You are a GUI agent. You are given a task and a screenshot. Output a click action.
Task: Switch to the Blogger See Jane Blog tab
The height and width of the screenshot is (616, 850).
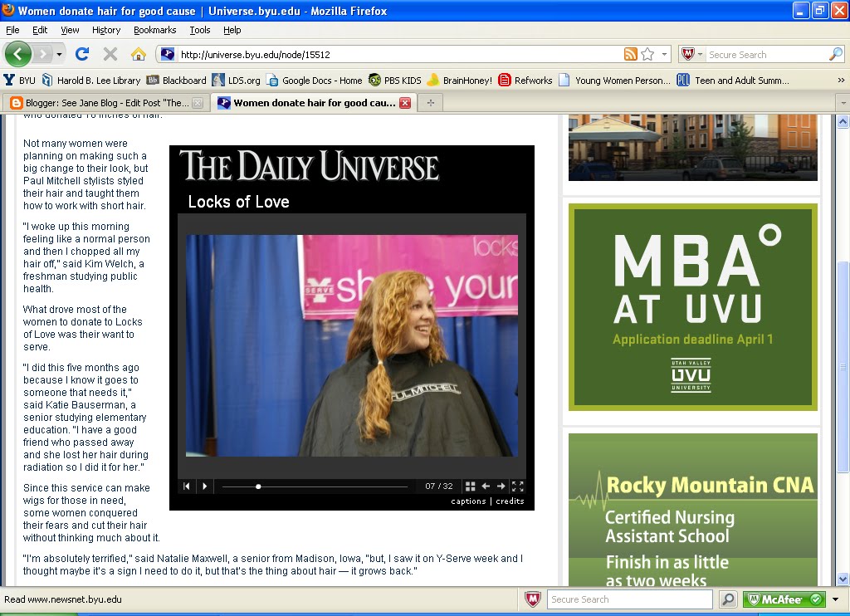106,102
